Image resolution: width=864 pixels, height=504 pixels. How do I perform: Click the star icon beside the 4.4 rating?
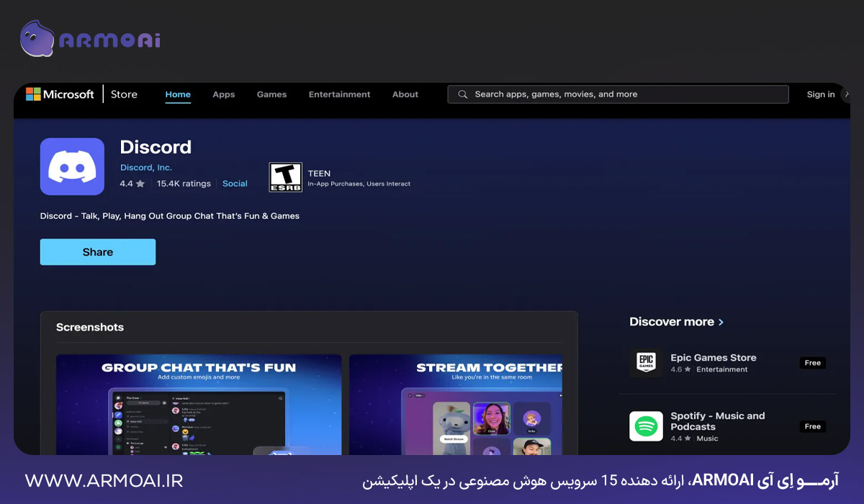click(142, 184)
